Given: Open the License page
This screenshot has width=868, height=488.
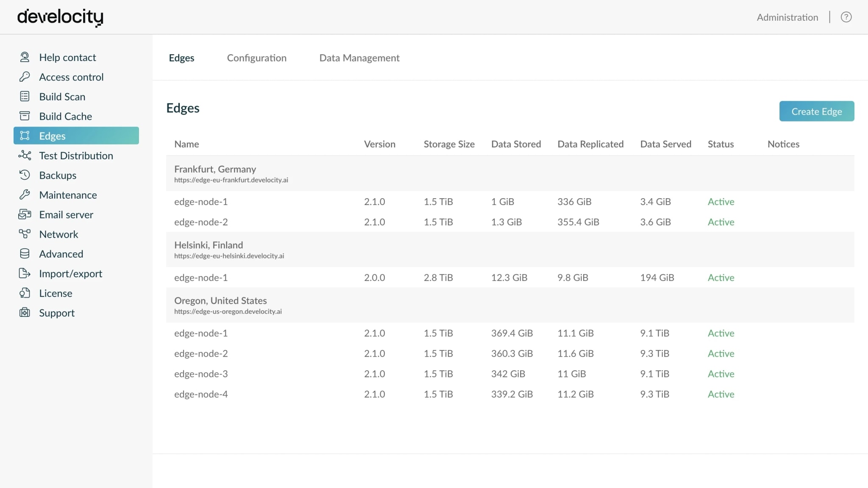Looking at the screenshot, I should coord(56,293).
